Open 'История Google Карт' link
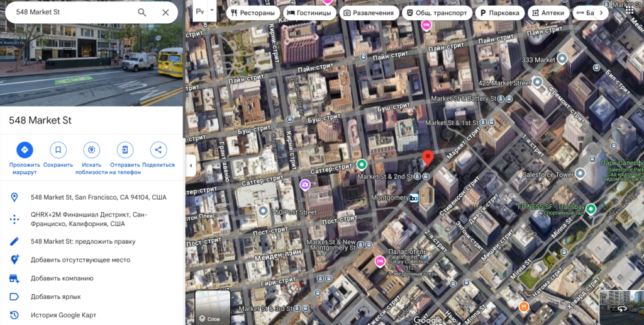This screenshot has width=644, height=325. click(x=64, y=315)
